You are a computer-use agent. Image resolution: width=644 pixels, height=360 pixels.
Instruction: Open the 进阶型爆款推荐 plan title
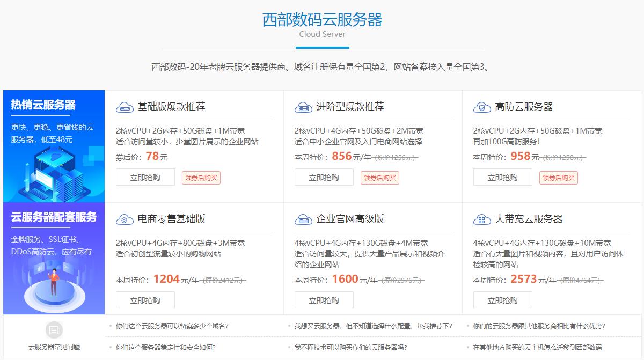[350, 107]
